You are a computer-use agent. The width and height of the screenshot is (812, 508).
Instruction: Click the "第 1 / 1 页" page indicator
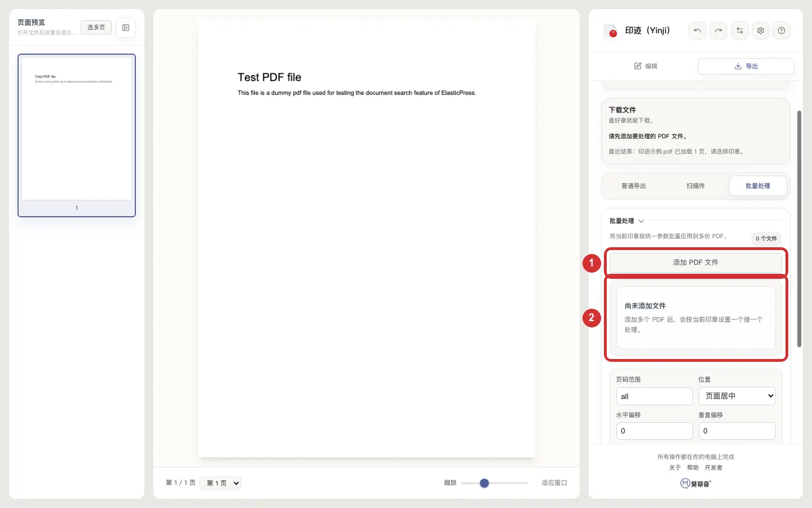180,483
